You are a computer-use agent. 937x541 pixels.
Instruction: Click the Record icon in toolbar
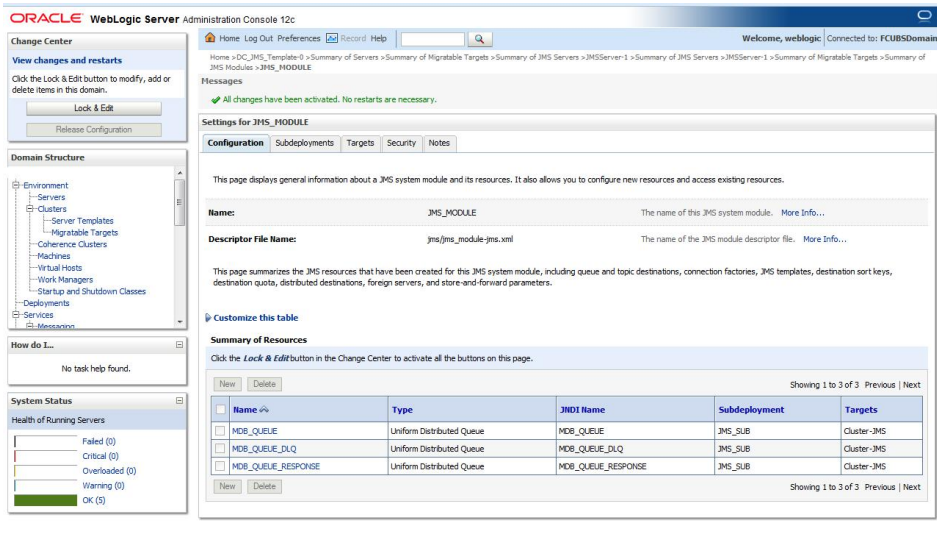tap(332, 38)
